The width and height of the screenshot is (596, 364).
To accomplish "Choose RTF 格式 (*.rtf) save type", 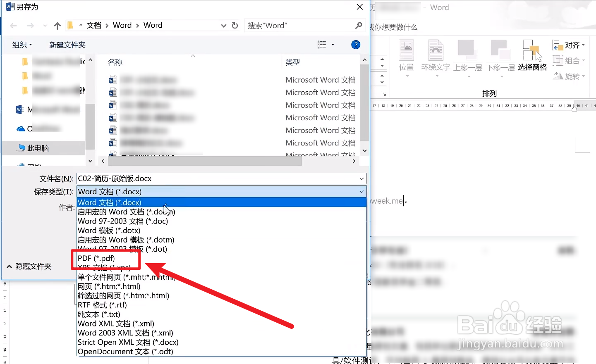I will click(102, 305).
